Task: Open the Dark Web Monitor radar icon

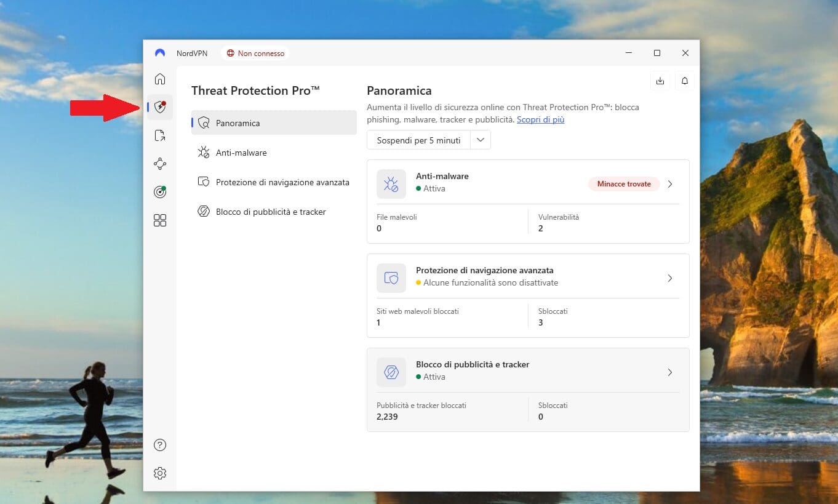Action: tap(160, 192)
